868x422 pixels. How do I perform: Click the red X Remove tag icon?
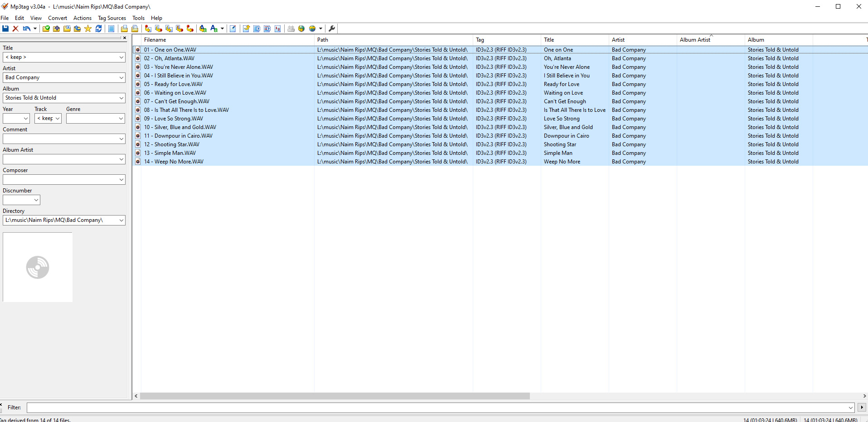pyautogui.click(x=15, y=29)
